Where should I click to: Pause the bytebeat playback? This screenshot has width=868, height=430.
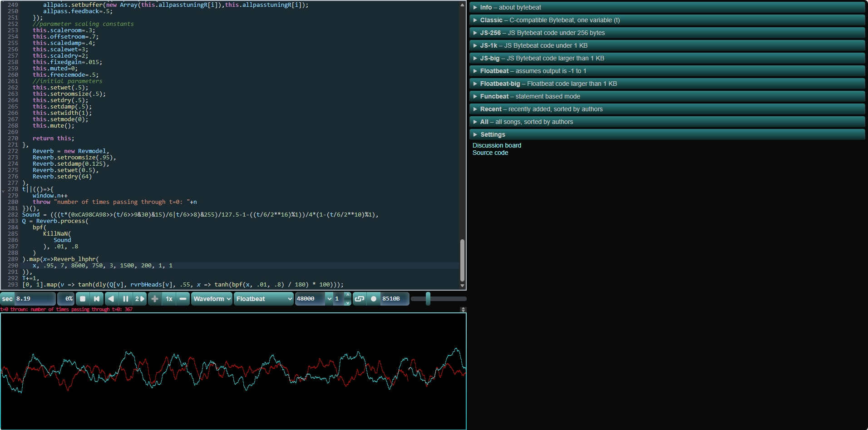tap(125, 299)
